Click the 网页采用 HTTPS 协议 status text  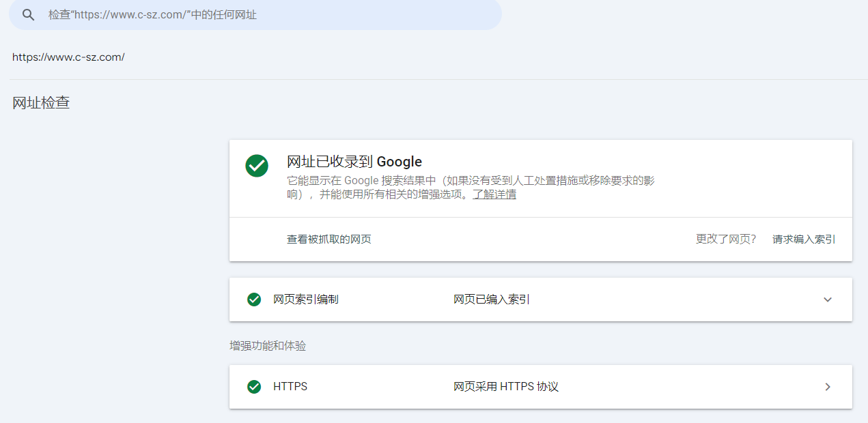505,387
